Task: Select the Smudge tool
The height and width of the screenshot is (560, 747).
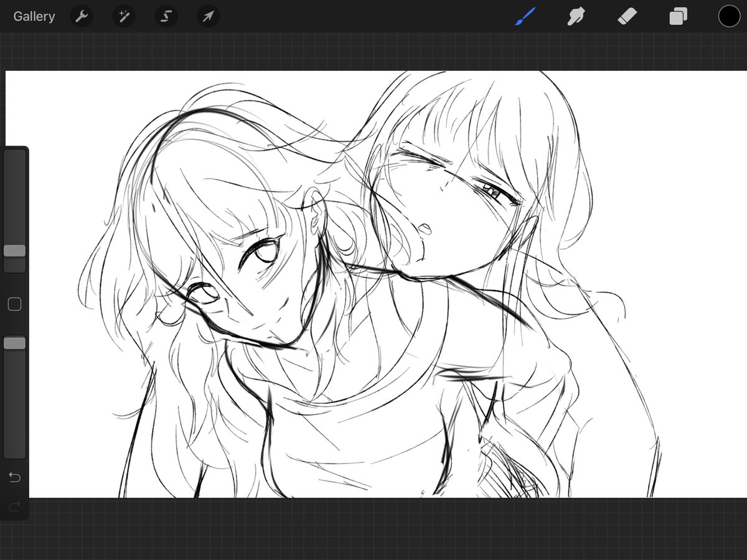Action: click(576, 16)
